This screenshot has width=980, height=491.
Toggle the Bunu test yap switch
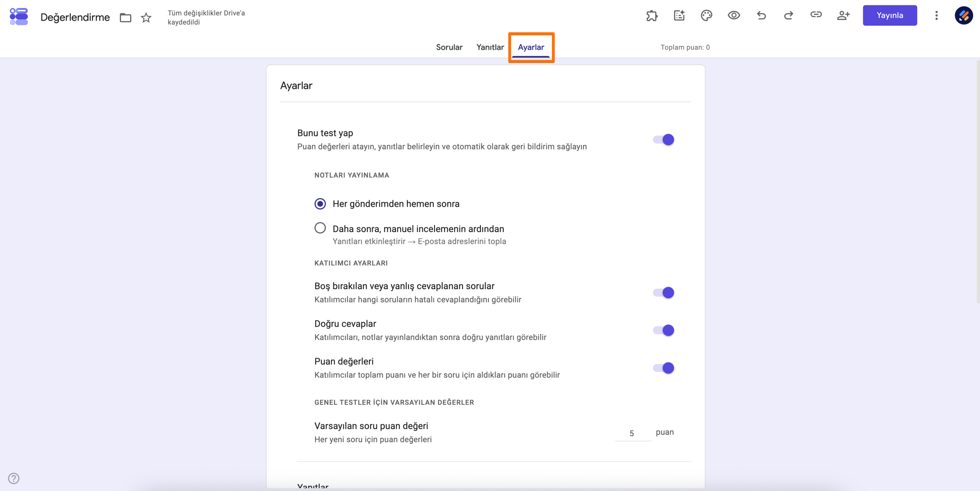click(x=663, y=140)
